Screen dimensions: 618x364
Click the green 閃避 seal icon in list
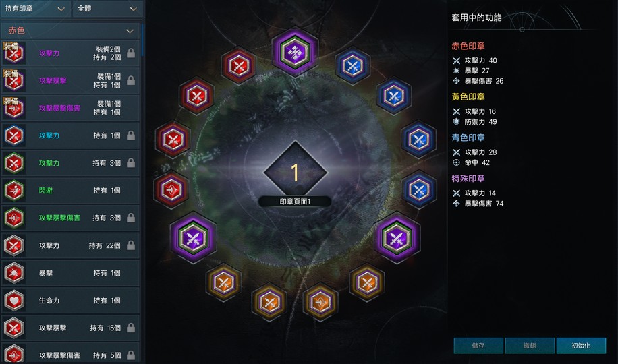14,190
